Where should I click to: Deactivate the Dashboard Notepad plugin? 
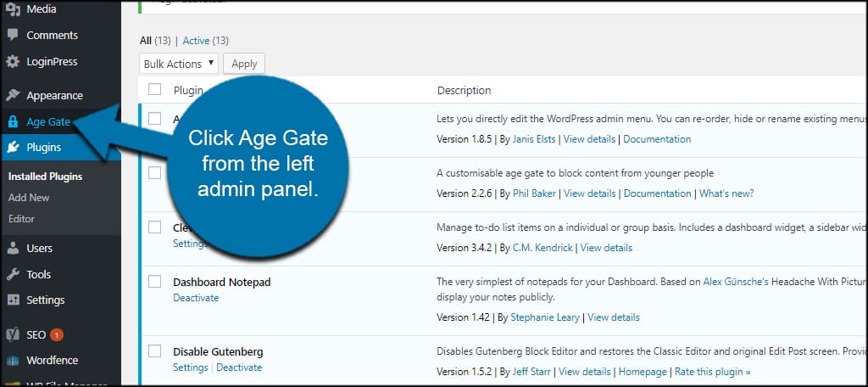coord(196,298)
